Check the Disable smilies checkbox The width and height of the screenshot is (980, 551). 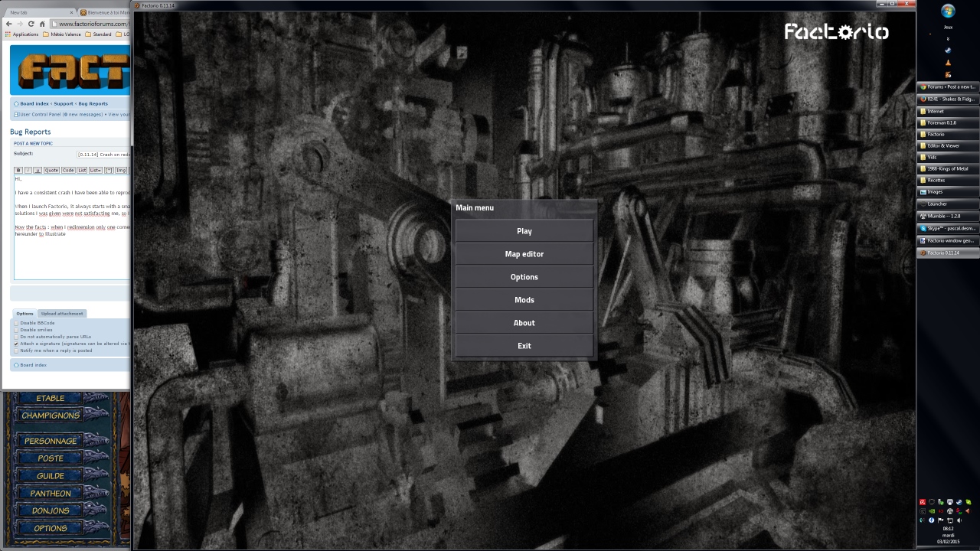click(16, 330)
